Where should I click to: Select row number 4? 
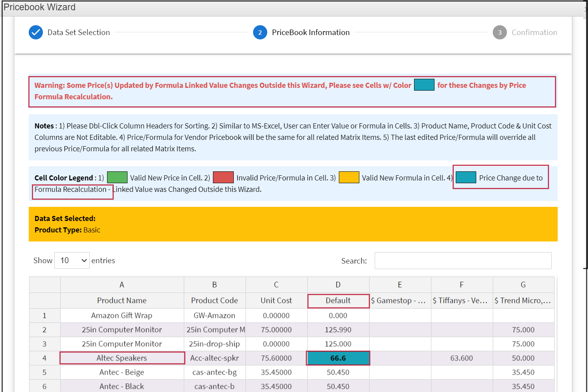point(44,358)
